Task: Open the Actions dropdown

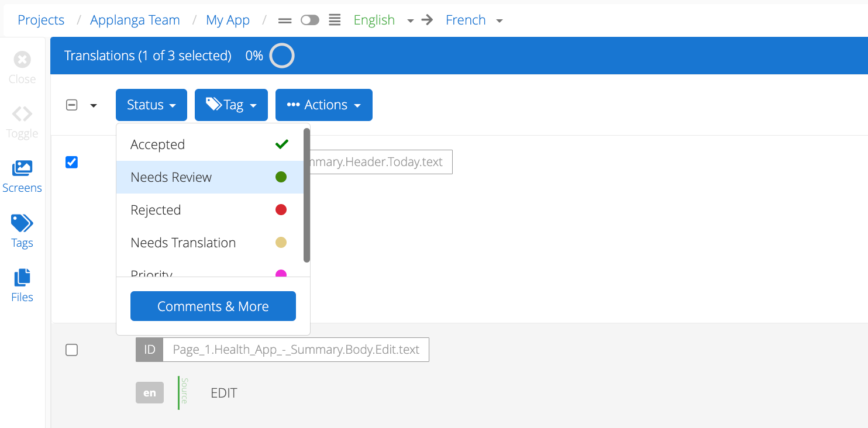Action: click(324, 105)
